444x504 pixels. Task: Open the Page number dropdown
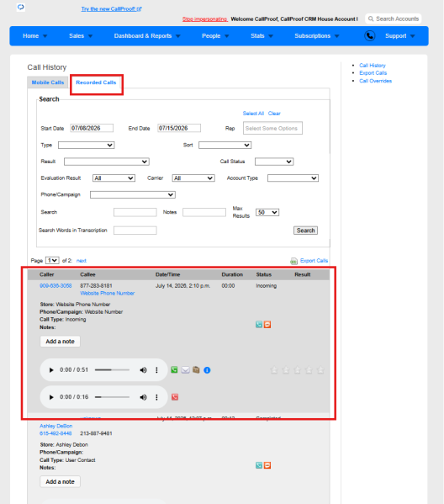pos(52,260)
